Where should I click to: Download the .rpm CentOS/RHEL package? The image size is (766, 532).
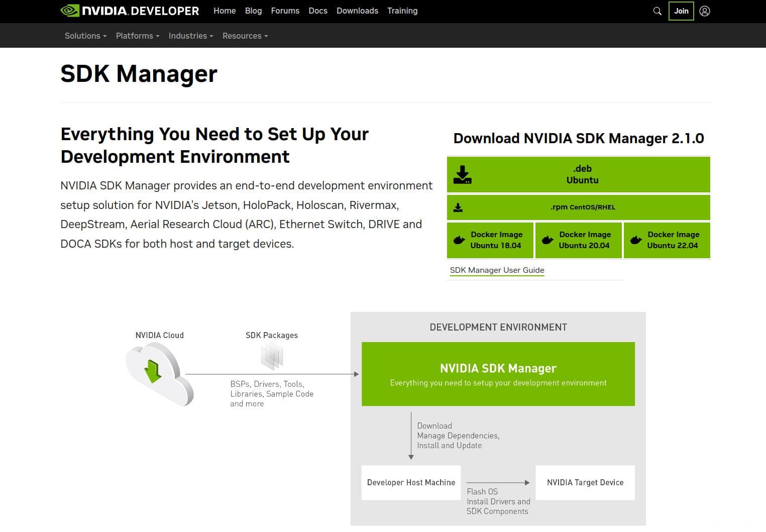tap(579, 207)
